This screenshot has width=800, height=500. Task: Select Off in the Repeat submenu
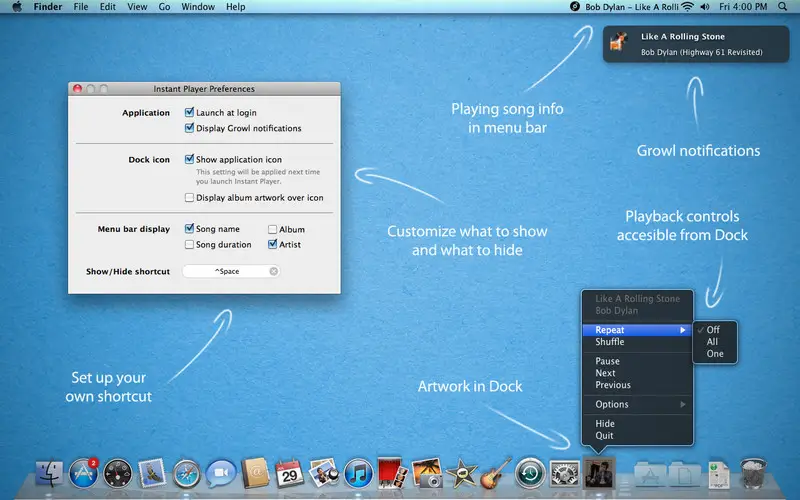[715, 330]
